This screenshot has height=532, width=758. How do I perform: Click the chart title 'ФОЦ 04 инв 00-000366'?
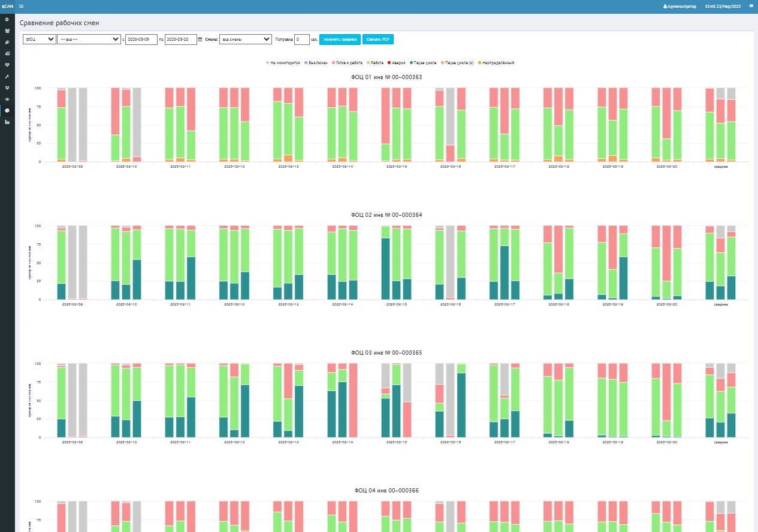point(386,491)
